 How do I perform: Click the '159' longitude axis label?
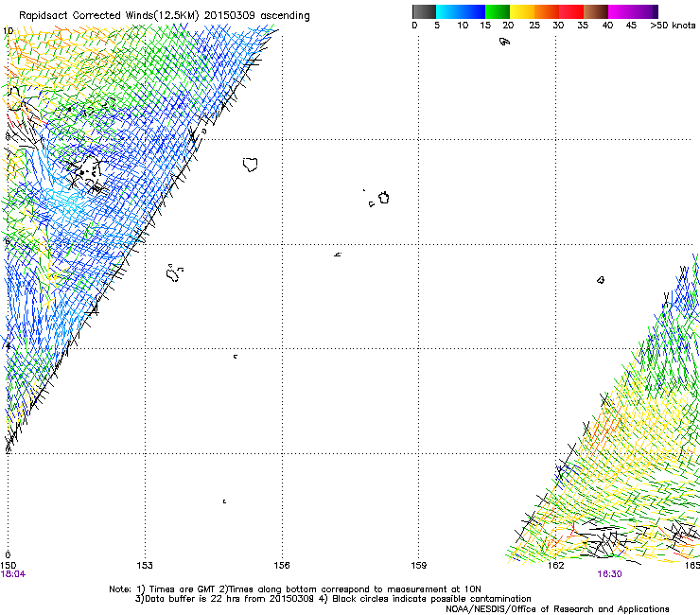pyautogui.click(x=419, y=566)
